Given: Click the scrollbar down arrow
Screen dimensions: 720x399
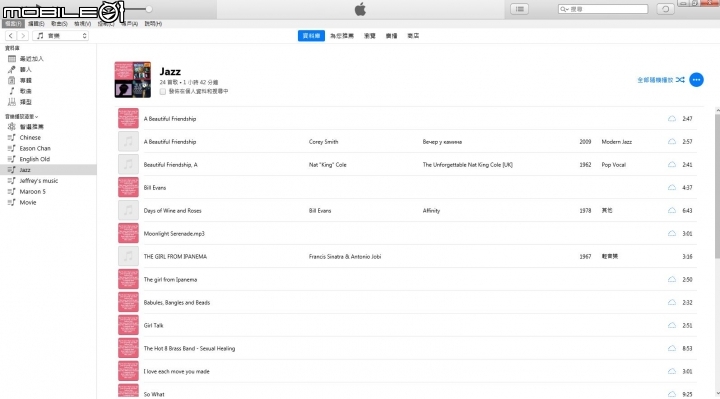Looking at the screenshot, I should pyautogui.click(x=717, y=394).
